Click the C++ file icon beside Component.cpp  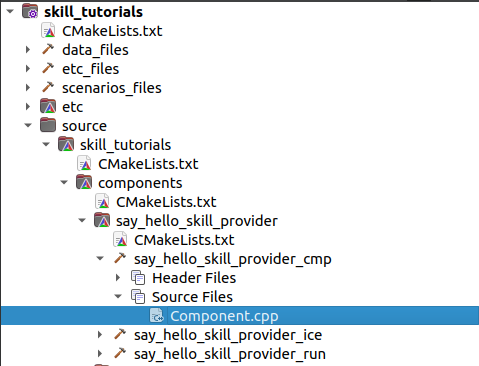pos(156,315)
